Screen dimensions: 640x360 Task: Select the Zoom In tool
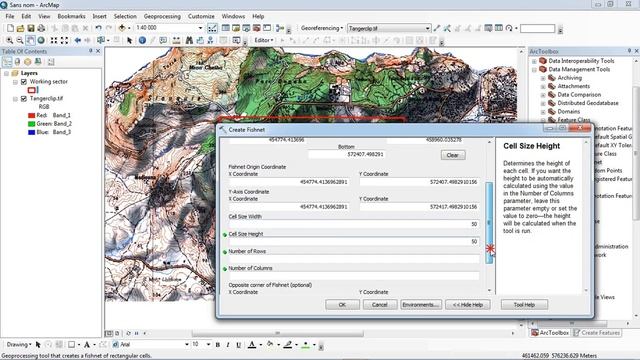pyautogui.click(x=9, y=40)
